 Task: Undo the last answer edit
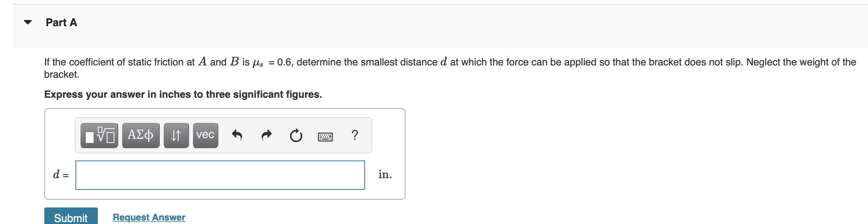coord(237,135)
